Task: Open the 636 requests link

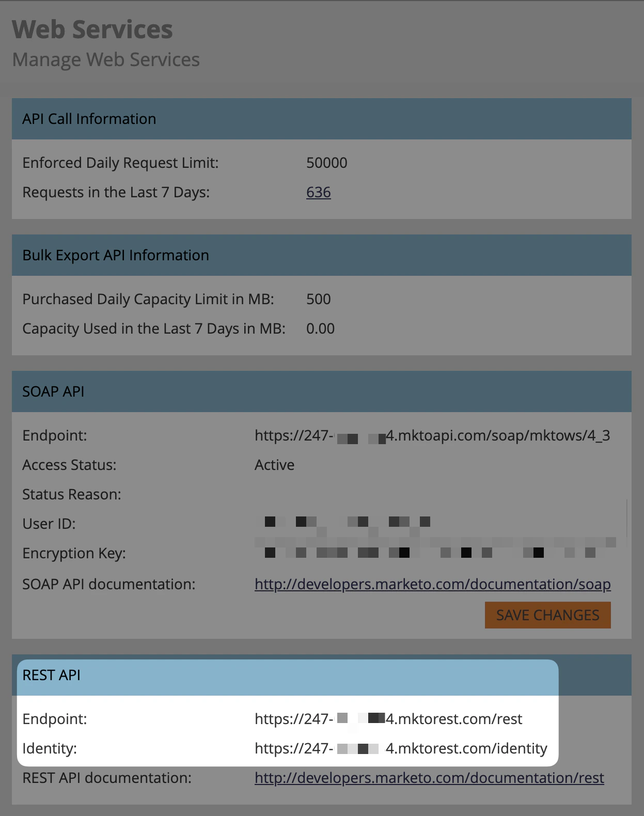Action: pos(318,192)
